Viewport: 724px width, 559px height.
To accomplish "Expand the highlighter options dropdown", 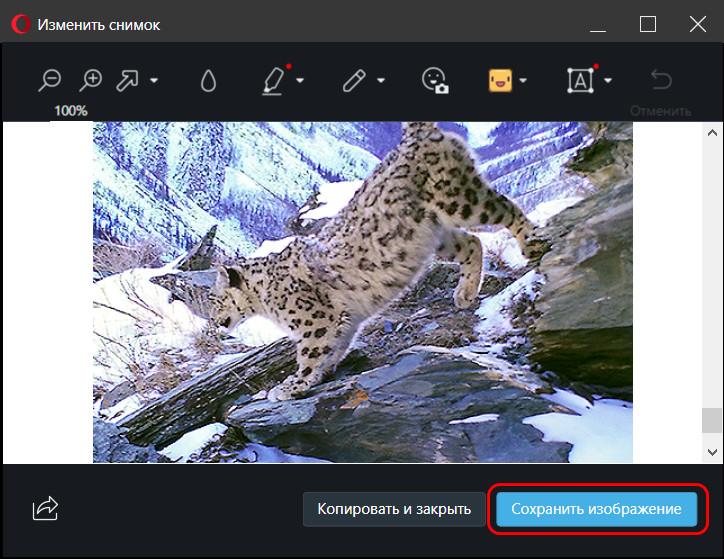I will coord(300,80).
